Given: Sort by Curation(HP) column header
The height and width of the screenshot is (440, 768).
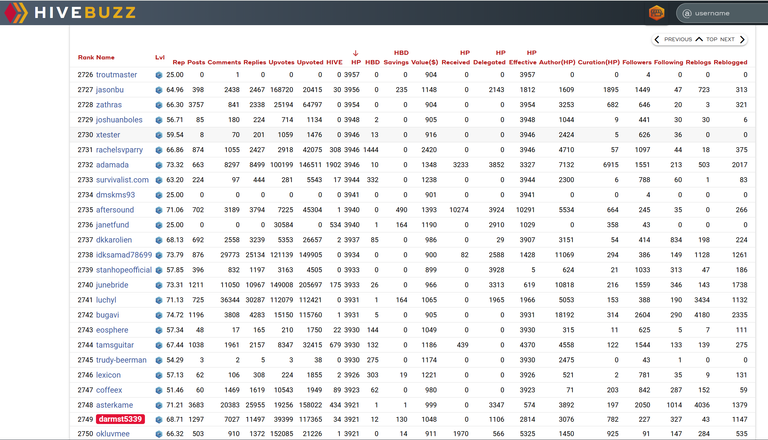Looking at the screenshot, I should (x=599, y=62).
